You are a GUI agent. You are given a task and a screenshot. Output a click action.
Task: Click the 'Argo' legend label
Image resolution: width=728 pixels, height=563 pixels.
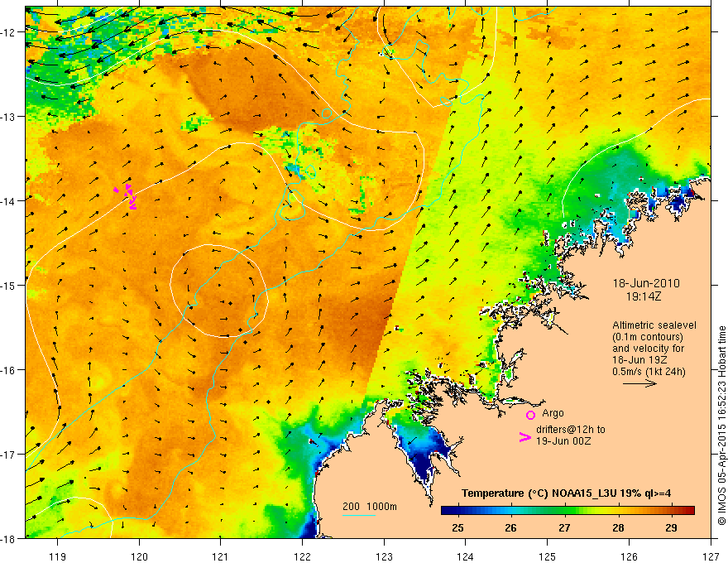[553, 413]
